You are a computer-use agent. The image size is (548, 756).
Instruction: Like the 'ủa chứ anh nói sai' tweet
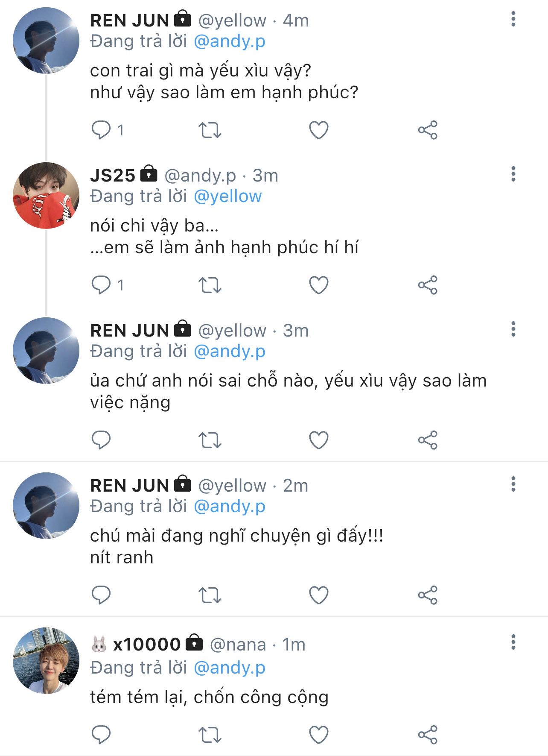click(318, 440)
